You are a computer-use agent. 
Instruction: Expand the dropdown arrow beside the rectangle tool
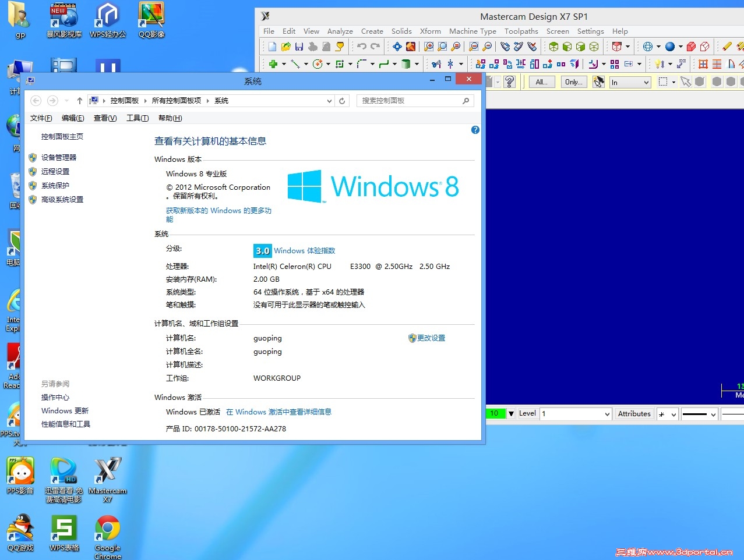350,64
